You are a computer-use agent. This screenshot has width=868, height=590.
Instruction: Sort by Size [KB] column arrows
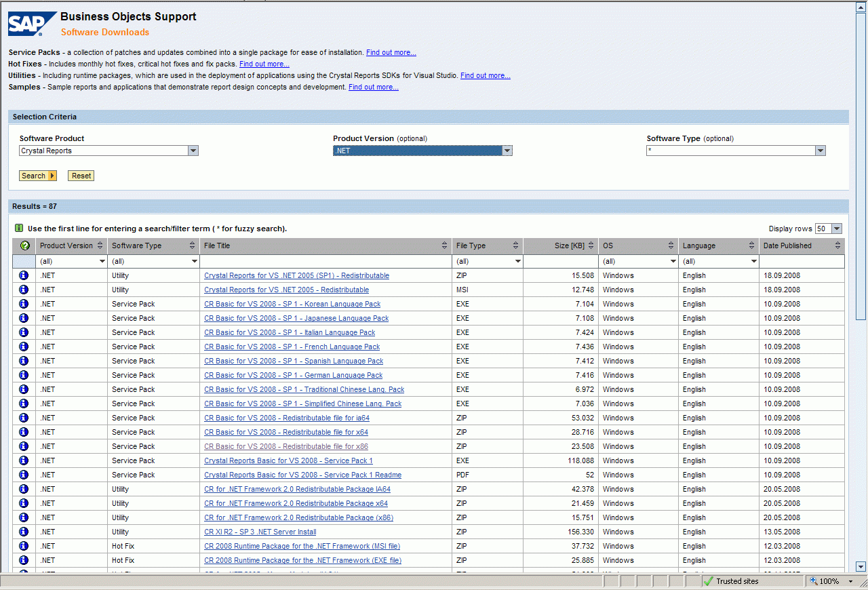click(591, 245)
